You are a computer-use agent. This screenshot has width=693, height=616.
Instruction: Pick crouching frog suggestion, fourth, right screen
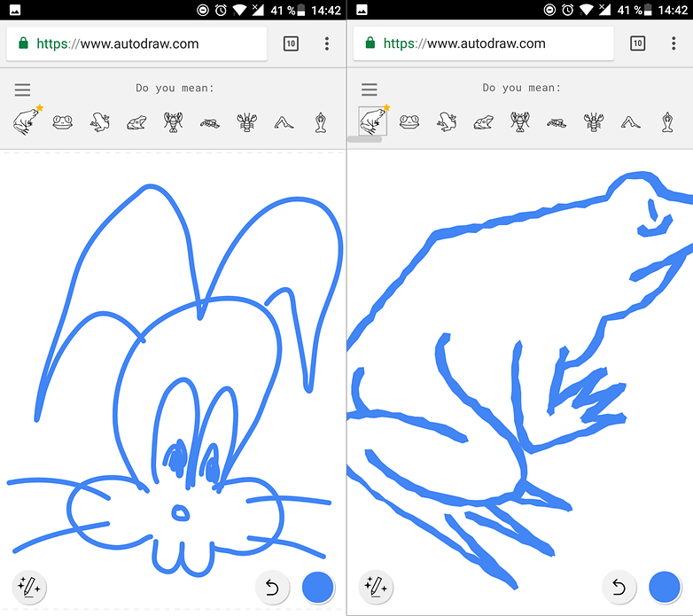click(x=484, y=122)
